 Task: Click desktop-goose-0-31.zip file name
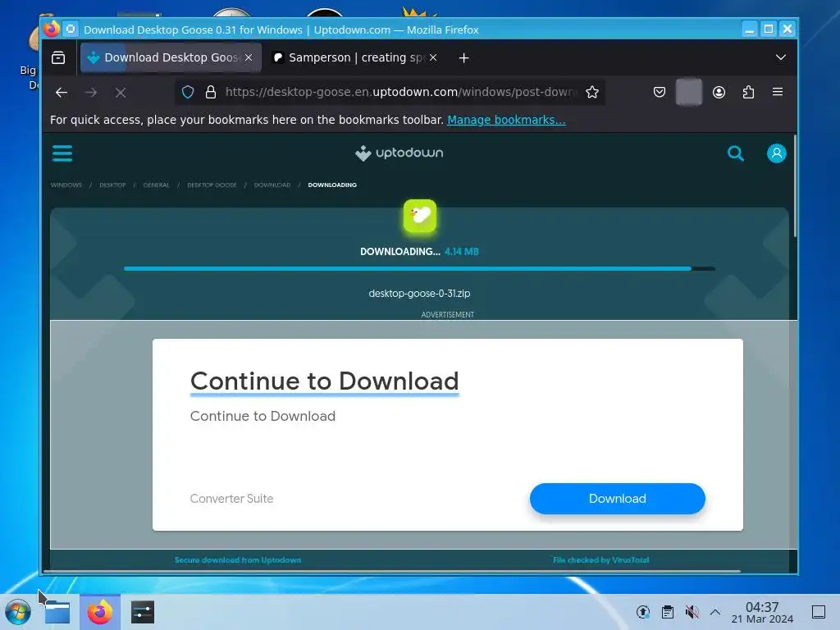coord(419,294)
